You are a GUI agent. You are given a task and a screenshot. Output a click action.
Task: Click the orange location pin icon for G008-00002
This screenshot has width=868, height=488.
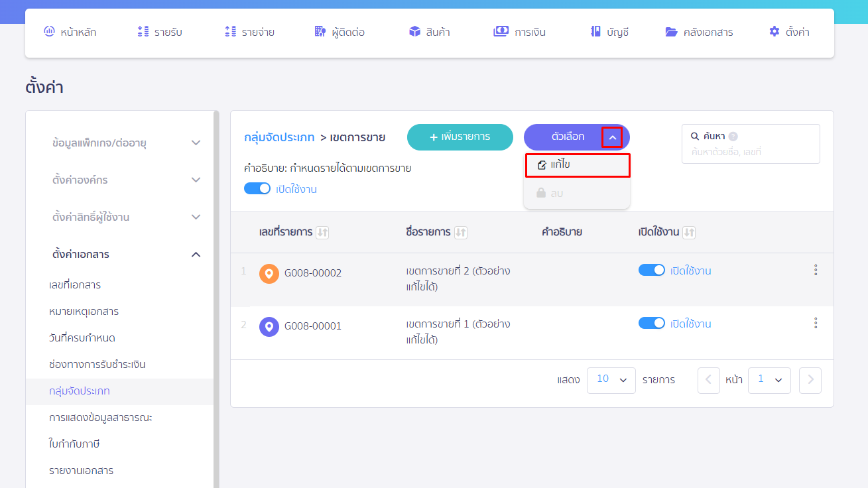point(269,274)
